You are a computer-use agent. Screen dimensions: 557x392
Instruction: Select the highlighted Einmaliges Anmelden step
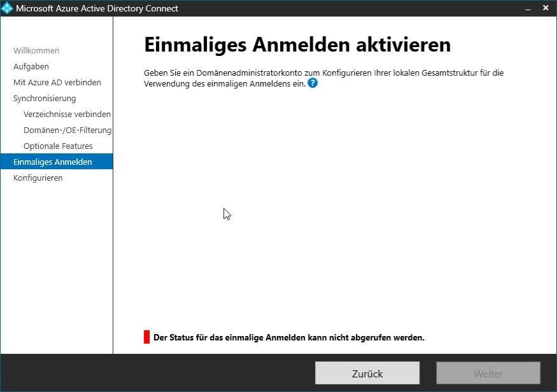tap(57, 162)
